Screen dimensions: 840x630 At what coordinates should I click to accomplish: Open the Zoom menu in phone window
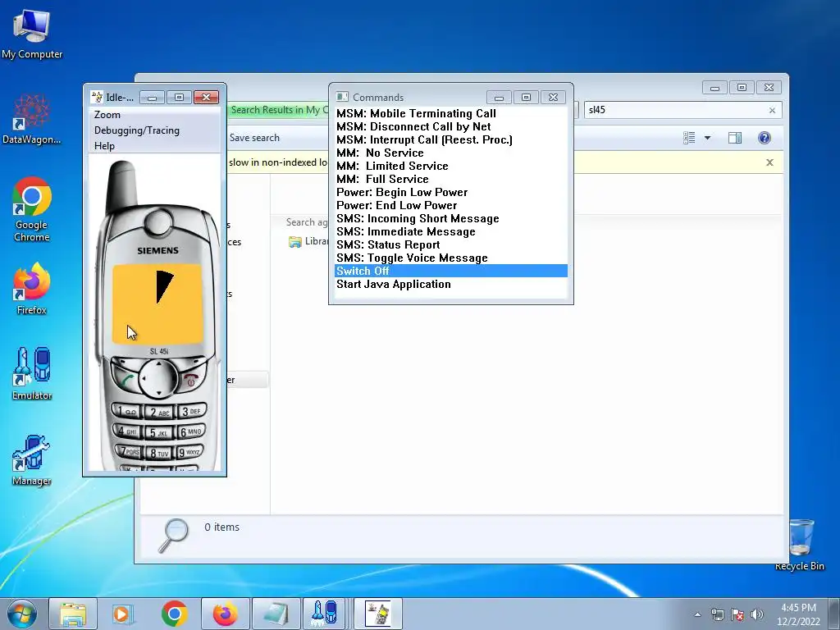[x=107, y=115]
